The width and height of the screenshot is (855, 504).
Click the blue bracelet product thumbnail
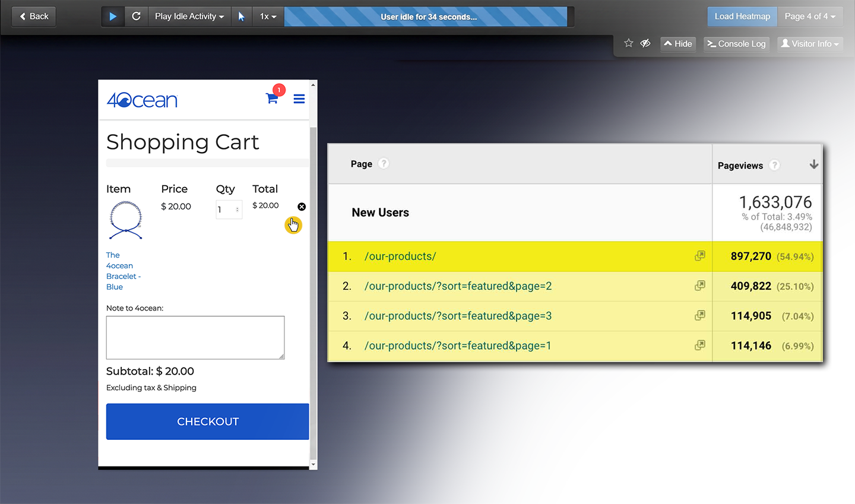click(x=126, y=220)
